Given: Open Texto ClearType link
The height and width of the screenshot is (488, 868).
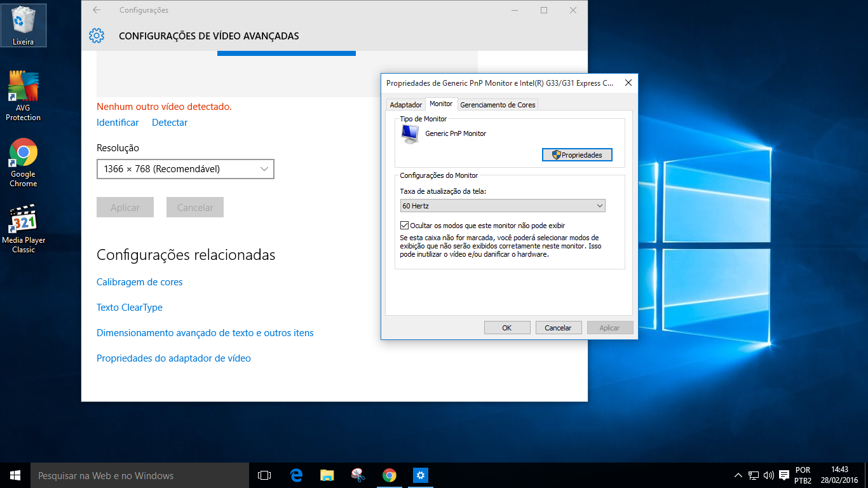Looking at the screenshot, I should [x=130, y=308].
